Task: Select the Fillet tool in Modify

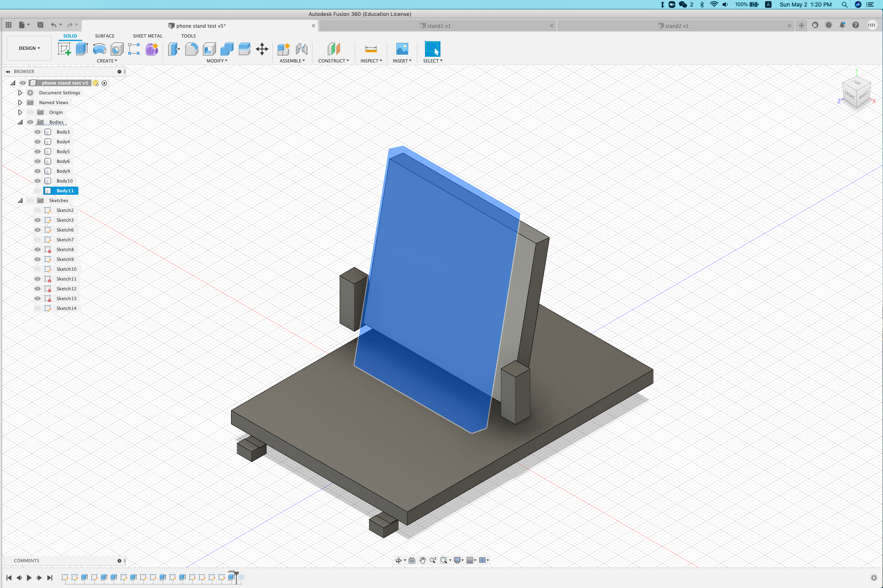Action: pos(192,49)
